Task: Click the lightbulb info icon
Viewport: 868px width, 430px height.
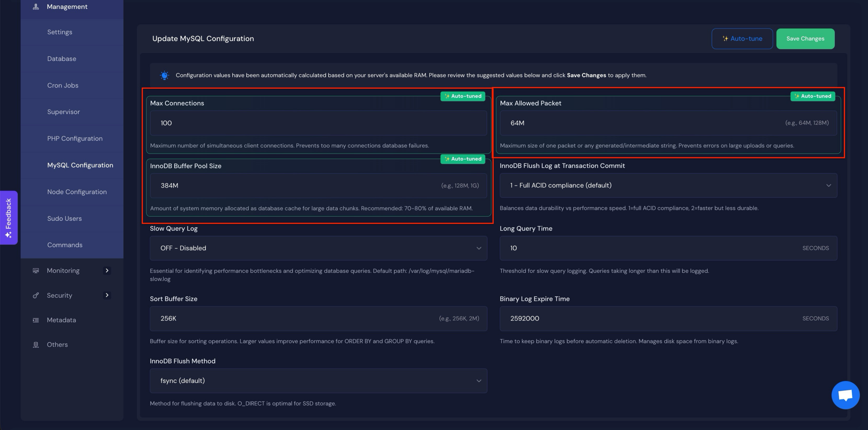Action: click(x=164, y=75)
